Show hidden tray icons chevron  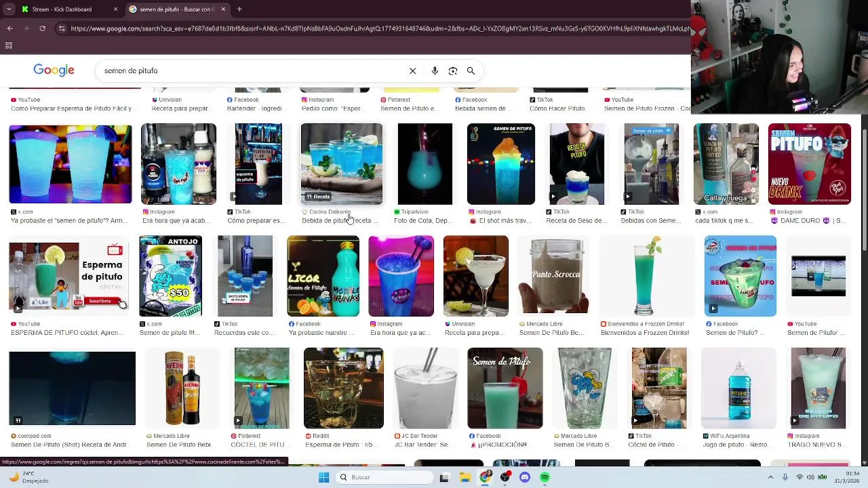pyautogui.click(x=771, y=477)
